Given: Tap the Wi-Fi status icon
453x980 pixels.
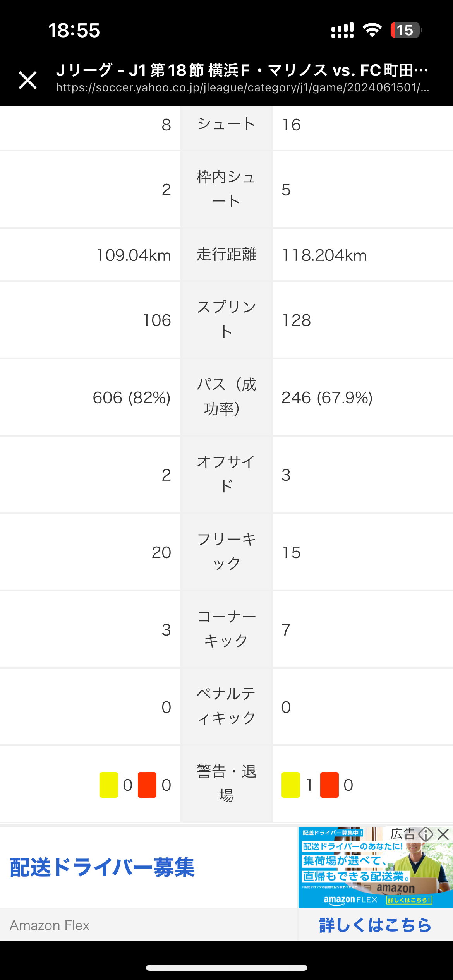Looking at the screenshot, I should [x=372, y=30].
